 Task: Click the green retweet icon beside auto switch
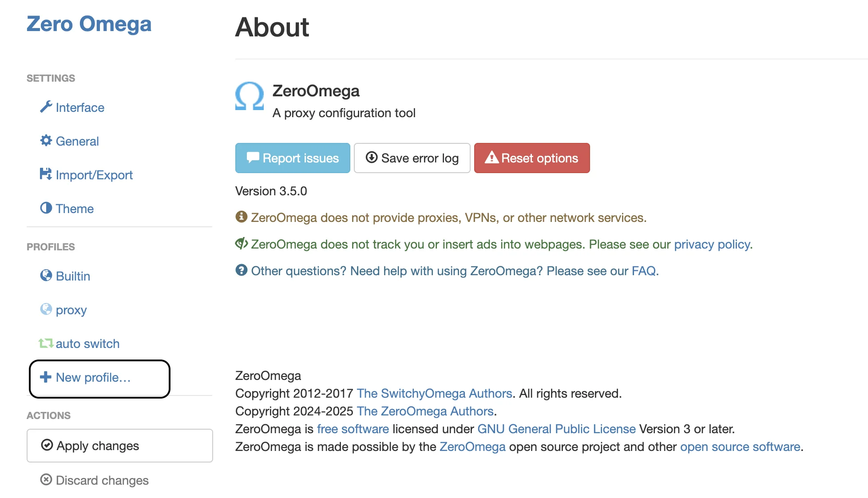coord(46,343)
